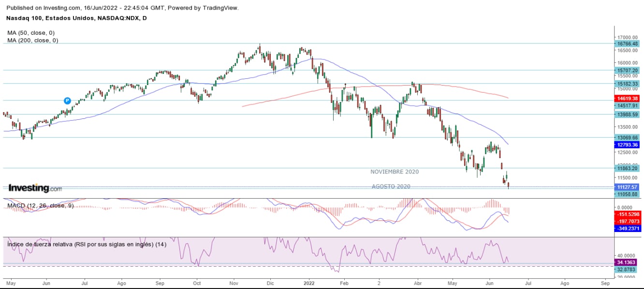Click the 15182.33 horizontal line price tag

pyautogui.click(x=627, y=84)
